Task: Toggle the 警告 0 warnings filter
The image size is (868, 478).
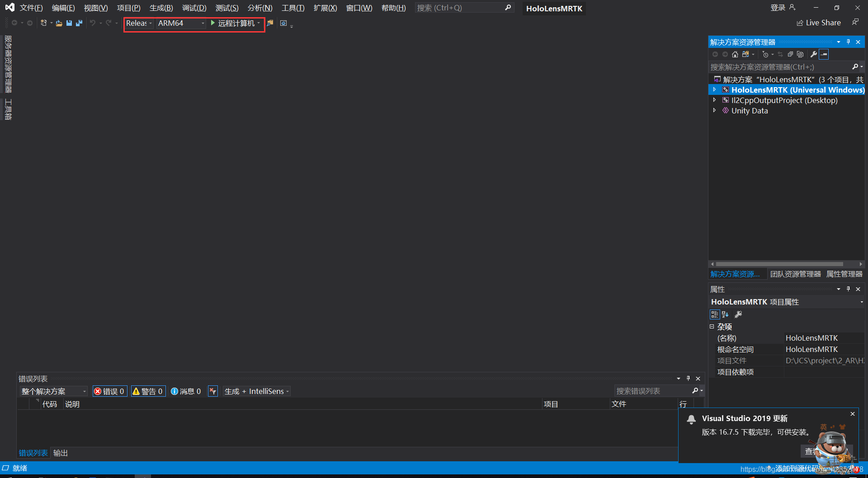Action: click(x=148, y=391)
